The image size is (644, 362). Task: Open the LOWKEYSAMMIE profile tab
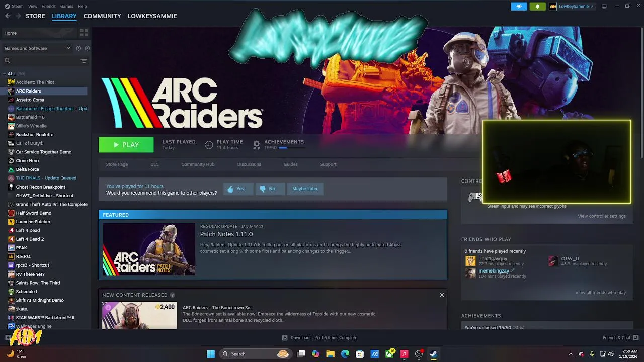coord(152,16)
